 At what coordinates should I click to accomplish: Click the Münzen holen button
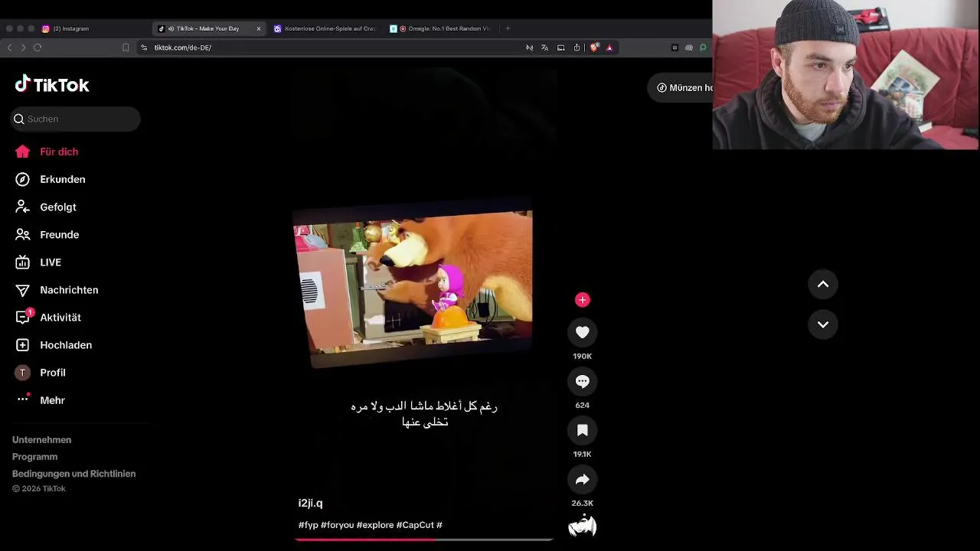point(680,87)
